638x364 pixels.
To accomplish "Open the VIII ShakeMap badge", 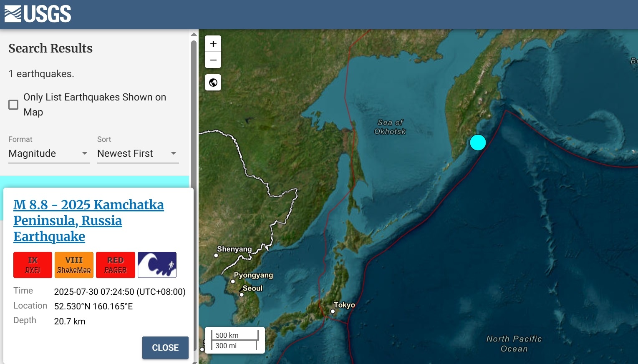I will 74,265.
